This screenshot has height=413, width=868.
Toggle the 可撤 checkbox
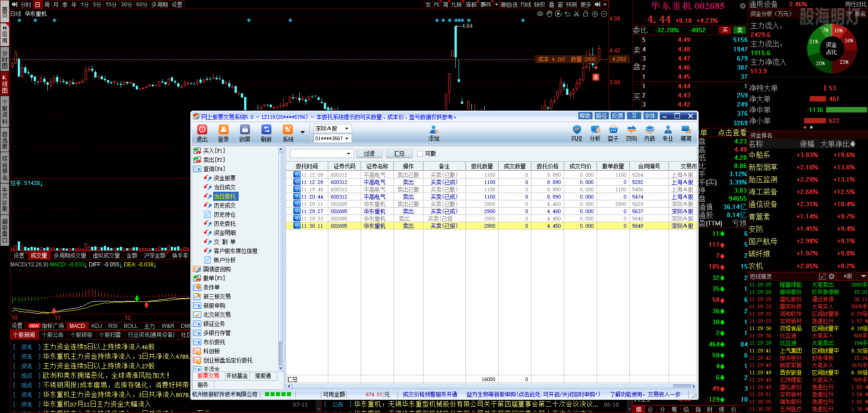(420, 153)
